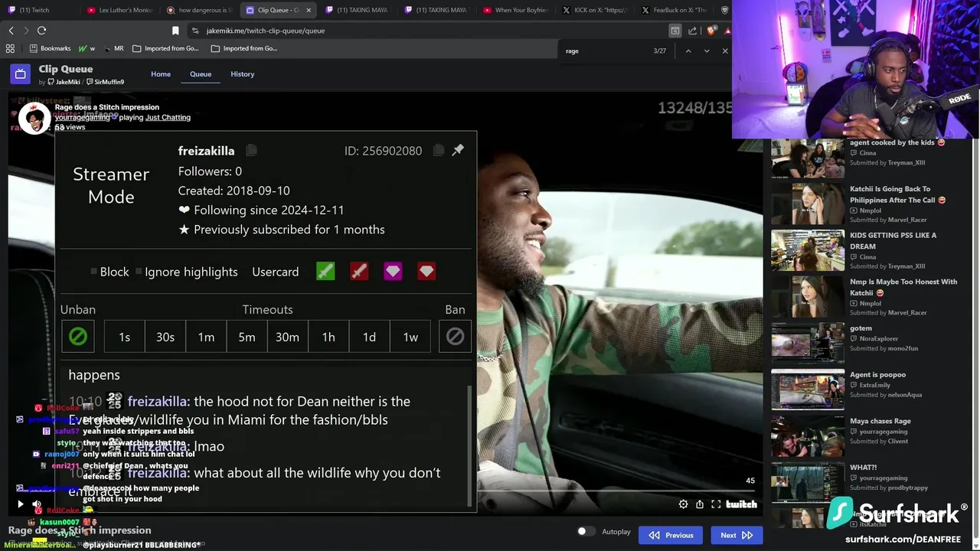Ban the user with the grey circle button
The image size is (980, 551).
tap(455, 337)
